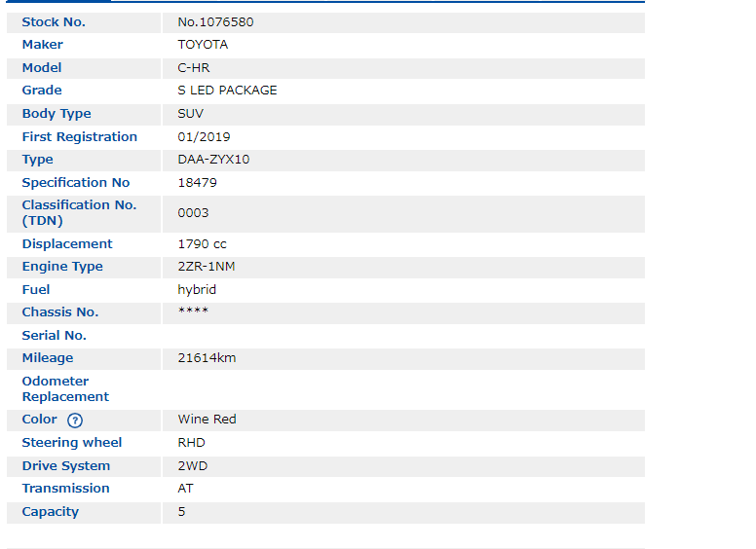The width and height of the screenshot is (756, 549).
Task: Click the masked Chassis No. asterisks
Action: pyautogui.click(x=193, y=312)
